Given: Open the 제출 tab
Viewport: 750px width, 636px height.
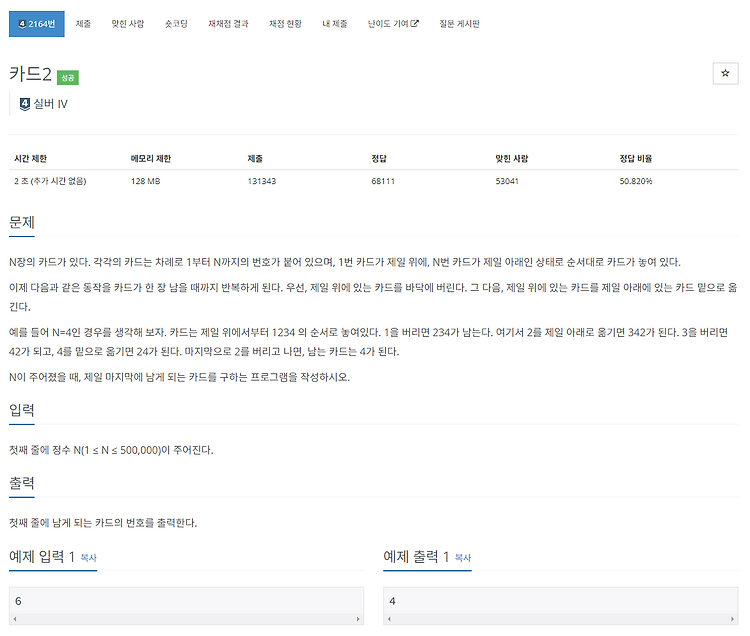Looking at the screenshot, I should pos(83,24).
